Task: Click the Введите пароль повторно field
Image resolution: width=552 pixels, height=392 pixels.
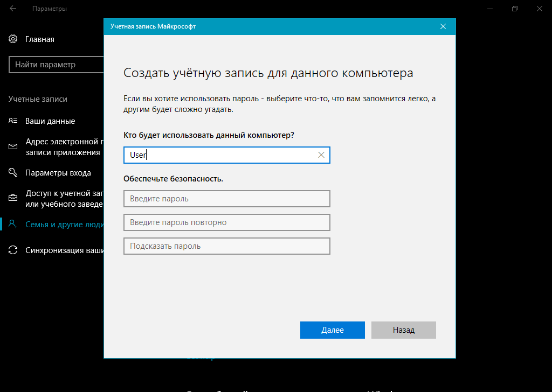Action: [x=227, y=222]
